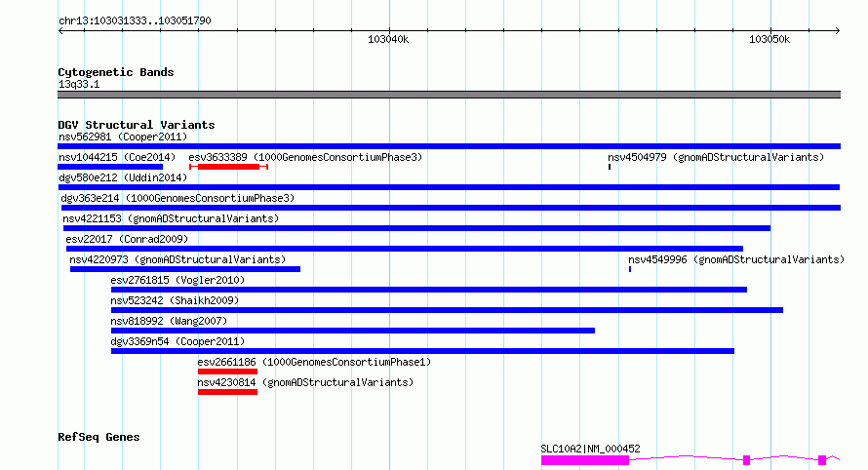This screenshot has width=868, height=470.
Task: Open nsv4230814 (gnomADStructuralVariants) label
Action: [305, 382]
